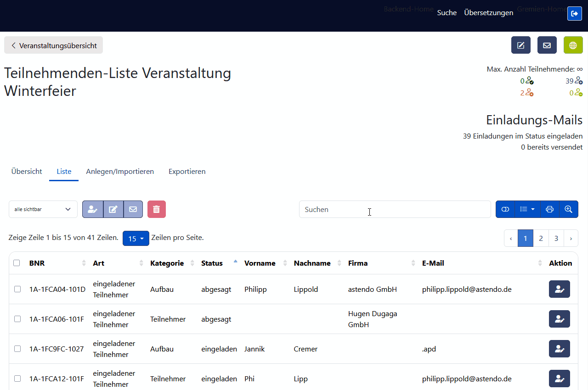Check the box for row 1A-1FC9FC-1027
Screen dimensions: 588x390
[x=17, y=349]
